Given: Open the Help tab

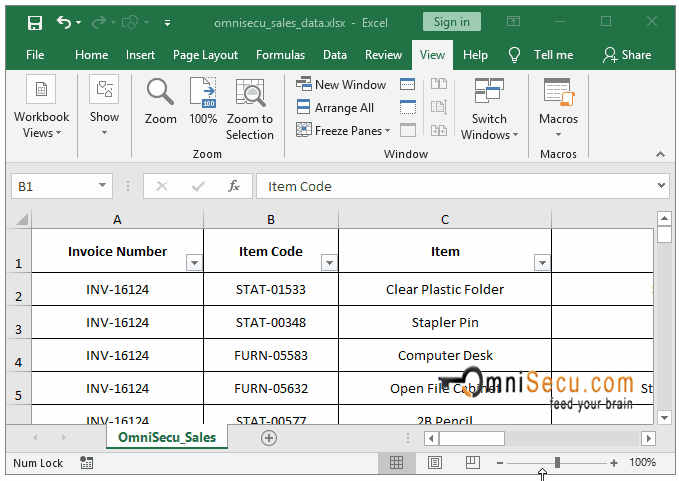Looking at the screenshot, I should coord(475,55).
